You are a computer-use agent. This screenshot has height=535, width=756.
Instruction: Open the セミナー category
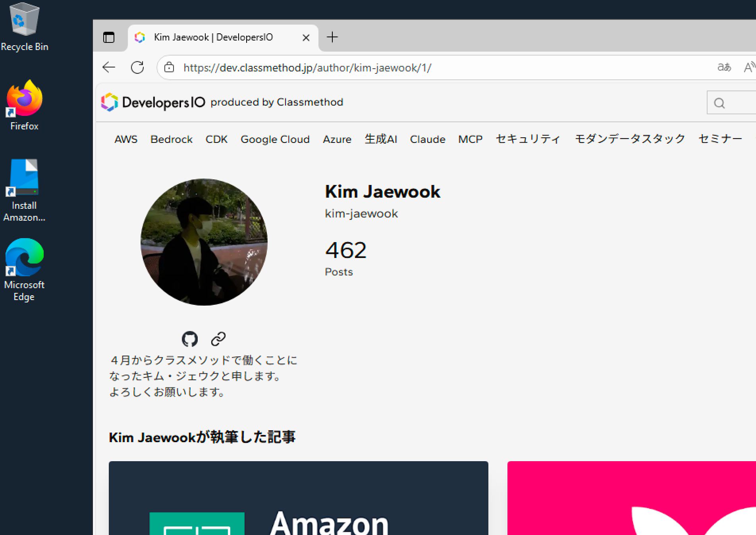click(x=720, y=139)
